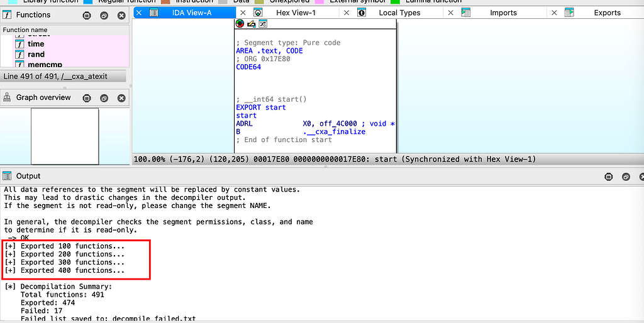Click the Exported: 474 output line

click(x=48, y=303)
